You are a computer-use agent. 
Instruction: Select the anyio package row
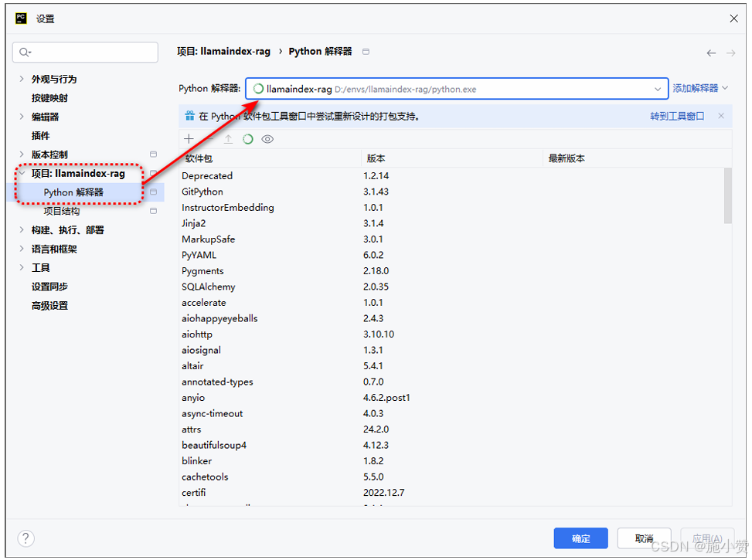click(452, 397)
